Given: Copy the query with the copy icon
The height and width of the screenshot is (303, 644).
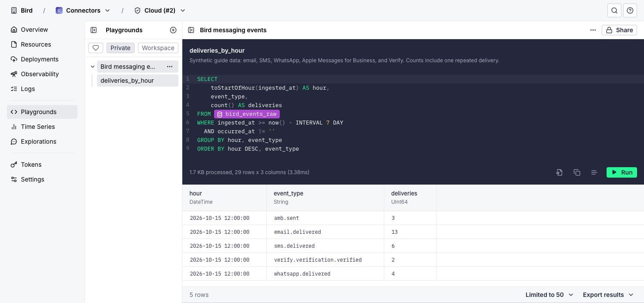Looking at the screenshot, I should [577, 172].
